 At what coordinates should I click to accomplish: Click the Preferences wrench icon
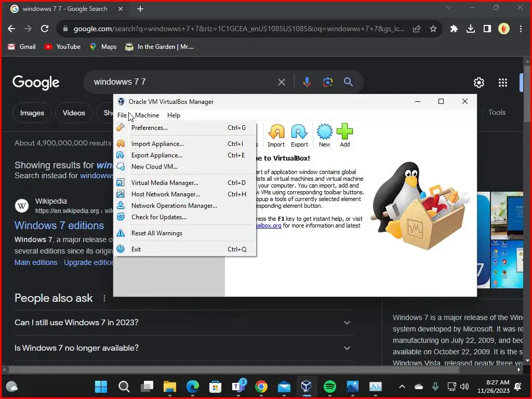(121, 128)
